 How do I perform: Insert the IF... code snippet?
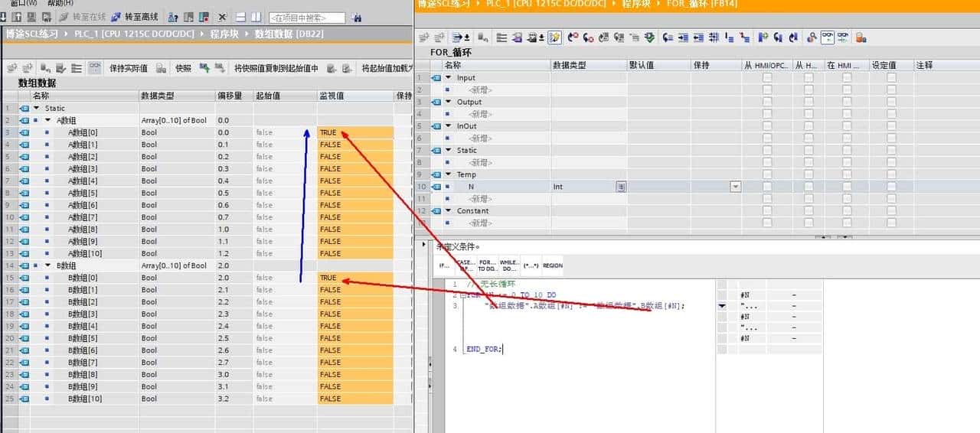pyautogui.click(x=444, y=265)
